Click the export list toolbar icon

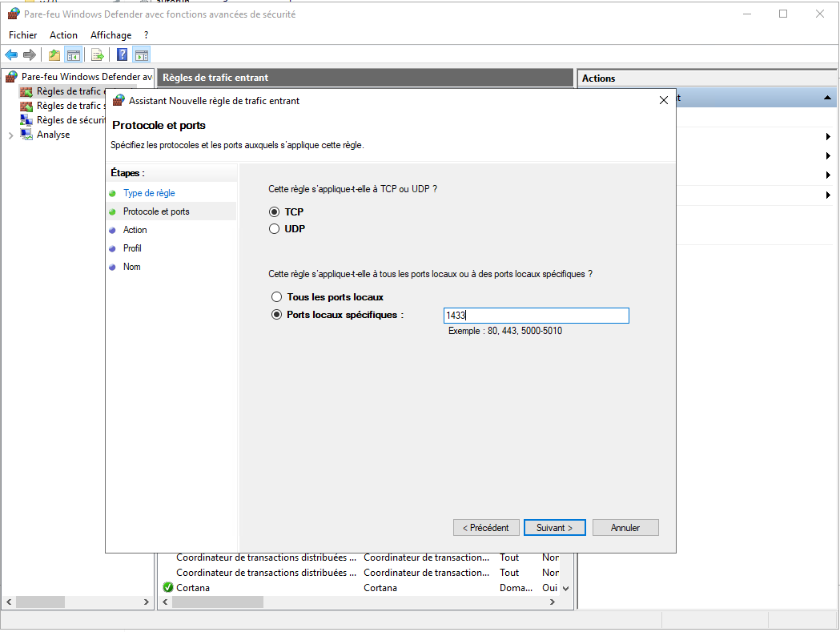tap(97, 55)
